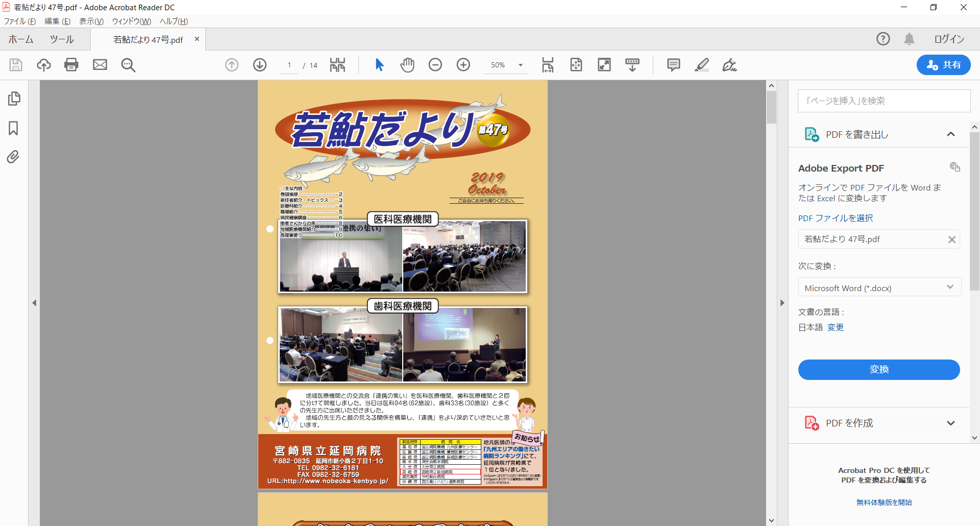This screenshot has height=526, width=980.
Task: Open the Attachments paperclip panel
Action: coord(13,157)
